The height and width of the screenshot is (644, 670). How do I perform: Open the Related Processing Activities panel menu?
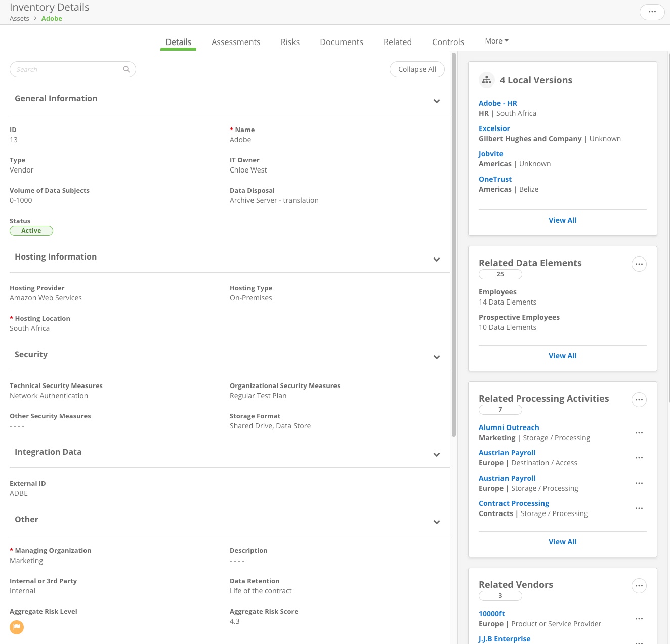tap(639, 399)
